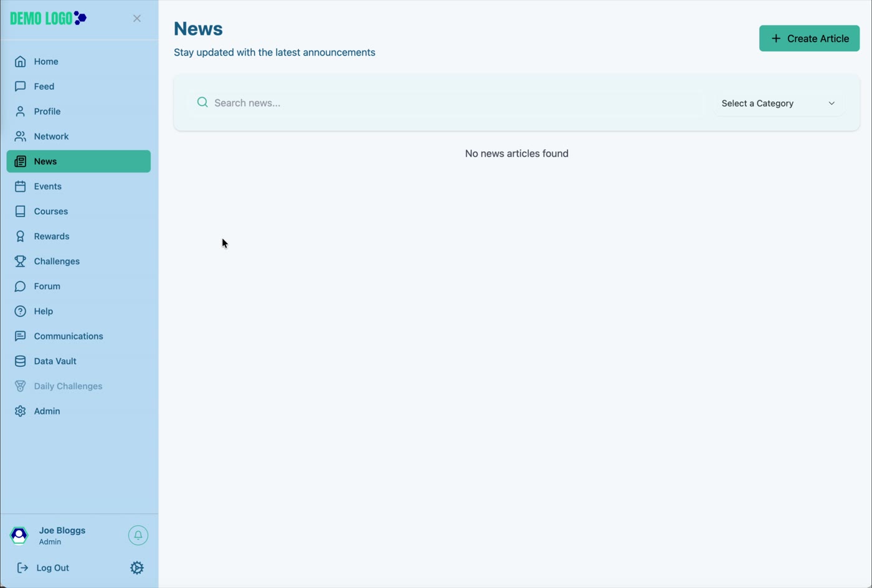Click the 'Admin' role label under Joe Bloggs

point(50,542)
